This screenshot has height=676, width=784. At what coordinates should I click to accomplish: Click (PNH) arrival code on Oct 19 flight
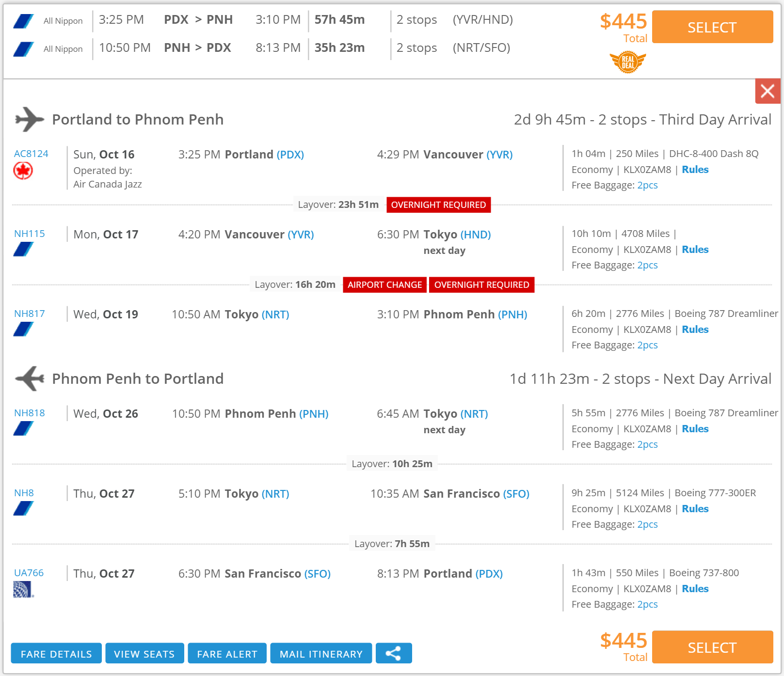[512, 314]
